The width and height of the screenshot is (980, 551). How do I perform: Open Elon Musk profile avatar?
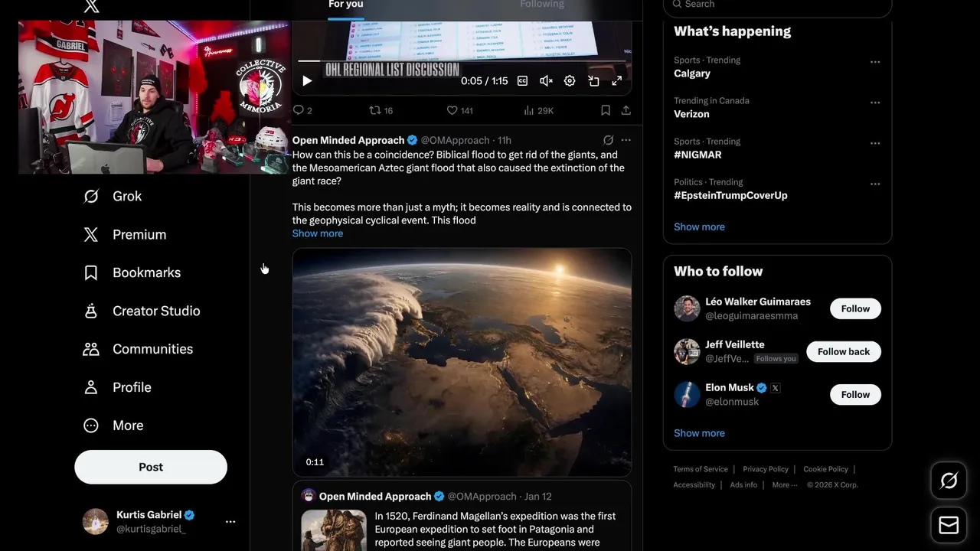pos(687,394)
